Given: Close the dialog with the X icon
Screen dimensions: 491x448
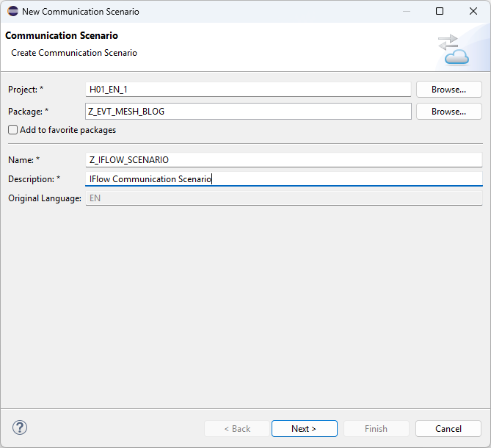Looking at the screenshot, I should click(x=473, y=12).
